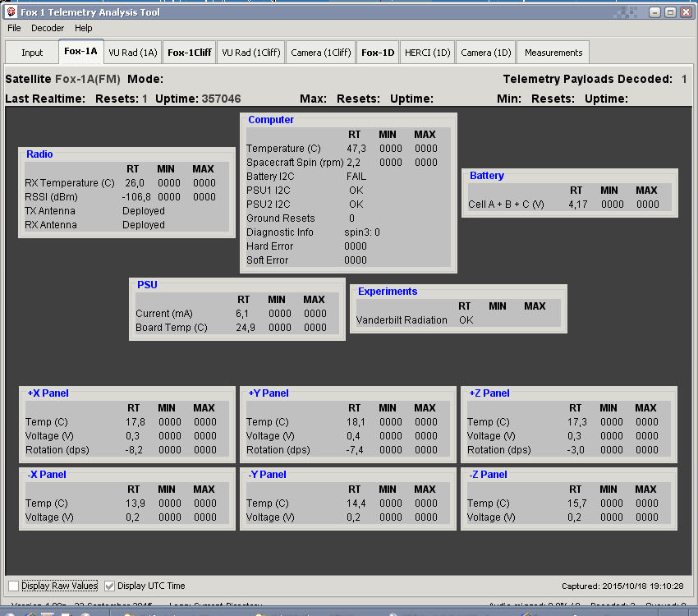Open the Measurements tab
This screenshot has height=616, width=698.
553,53
